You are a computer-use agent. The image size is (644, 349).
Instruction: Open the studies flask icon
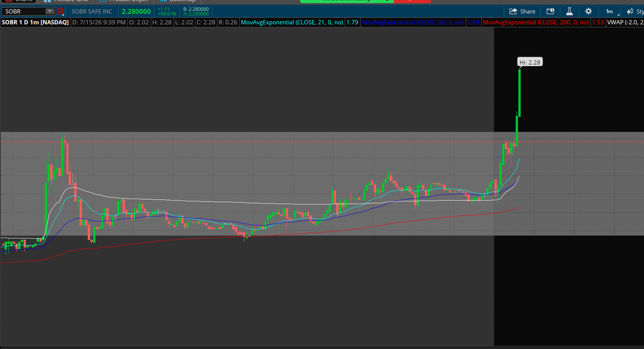569,11
